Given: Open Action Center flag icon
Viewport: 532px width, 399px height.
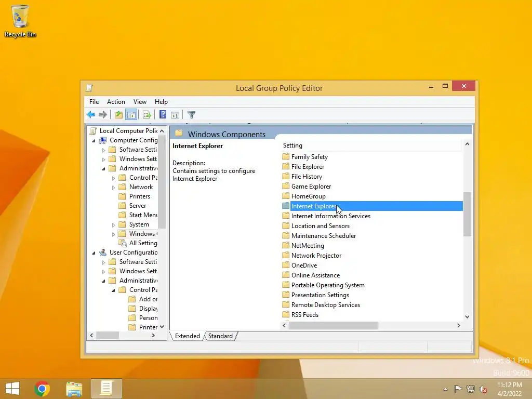Looking at the screenshot, I should coord(458,389).
